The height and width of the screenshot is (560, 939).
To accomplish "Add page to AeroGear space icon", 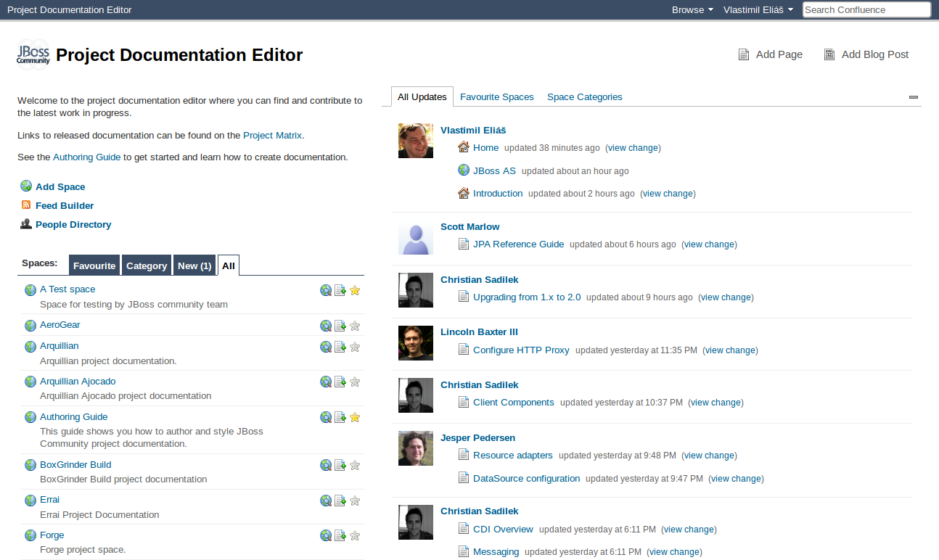I will click(x=340, y=326).
